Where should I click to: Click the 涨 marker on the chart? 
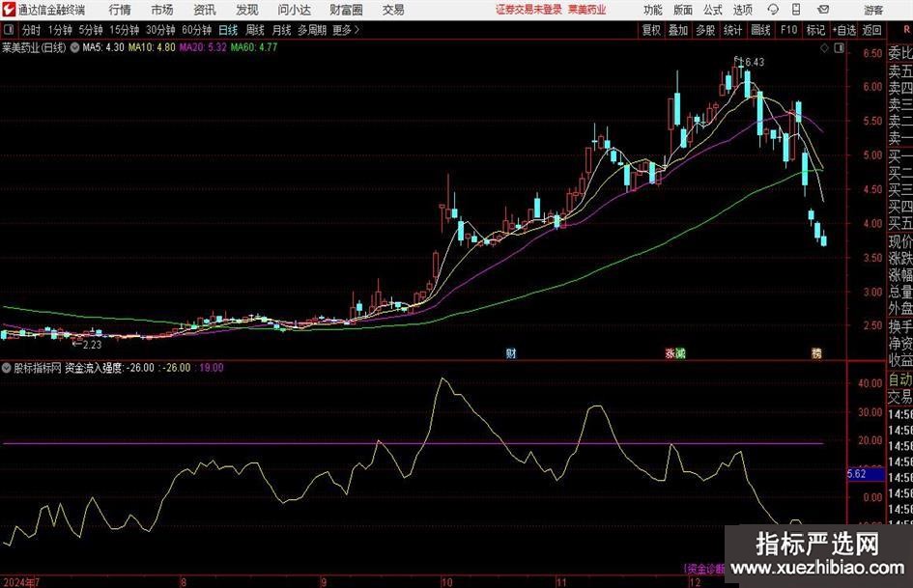[x=670, y=352]
